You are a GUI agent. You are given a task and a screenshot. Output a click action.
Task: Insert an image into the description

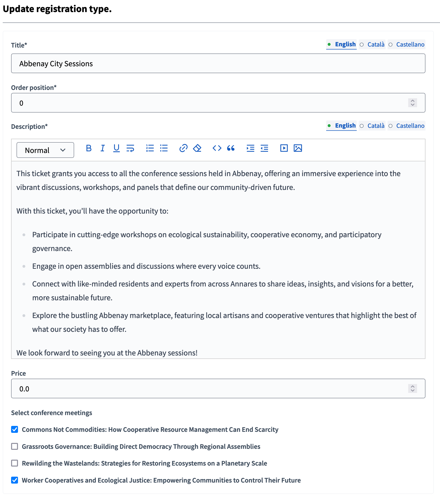[x=298, y=148]
